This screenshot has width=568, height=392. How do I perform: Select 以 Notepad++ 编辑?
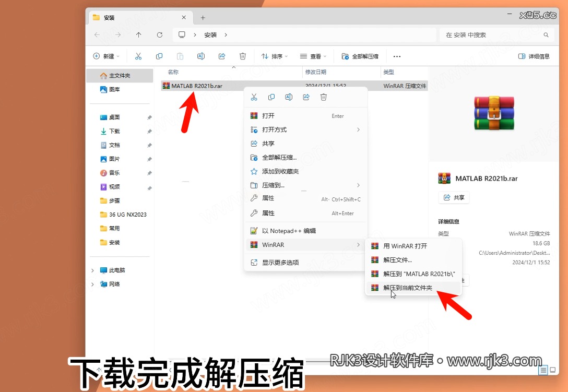pyautogui.click(x=306, y=231)
